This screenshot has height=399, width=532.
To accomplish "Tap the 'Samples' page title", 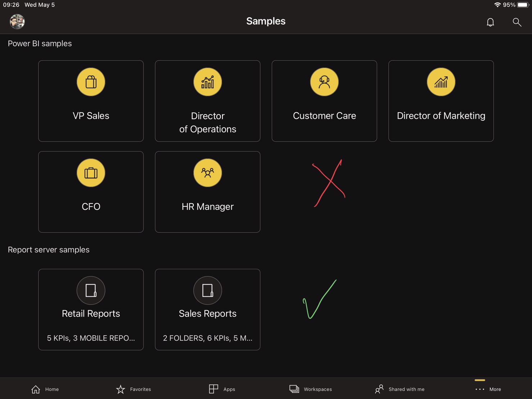I will coord(266,21).
